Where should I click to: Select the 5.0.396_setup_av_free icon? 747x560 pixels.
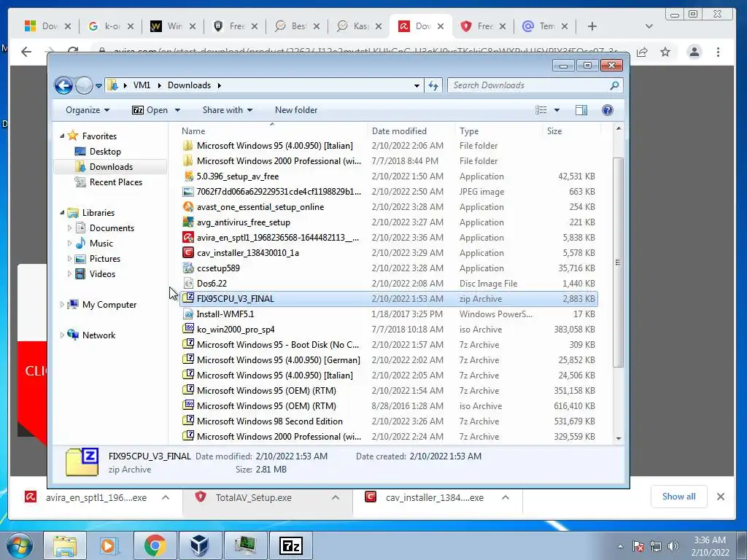click(x=188, y=176)
